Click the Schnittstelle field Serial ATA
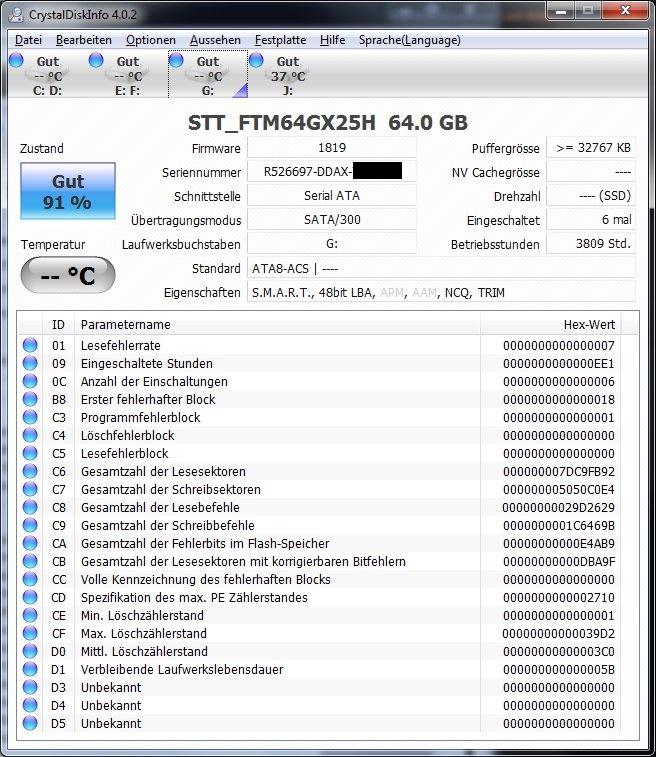 pyautogui.click(x=332, y=196)
